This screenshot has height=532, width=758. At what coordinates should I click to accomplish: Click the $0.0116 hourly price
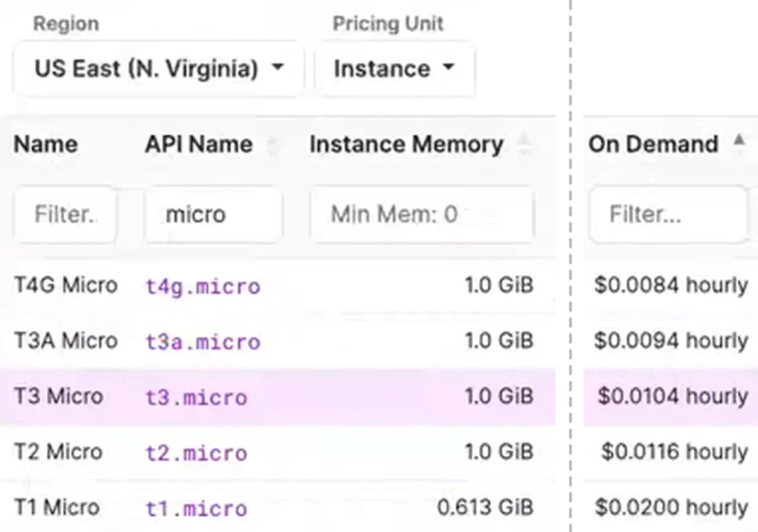pos(675,452)
